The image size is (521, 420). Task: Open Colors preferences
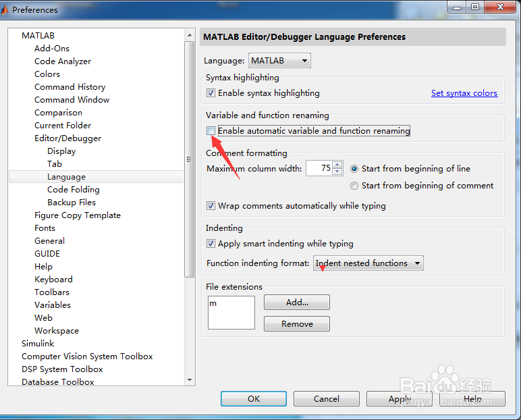[47, 74]
